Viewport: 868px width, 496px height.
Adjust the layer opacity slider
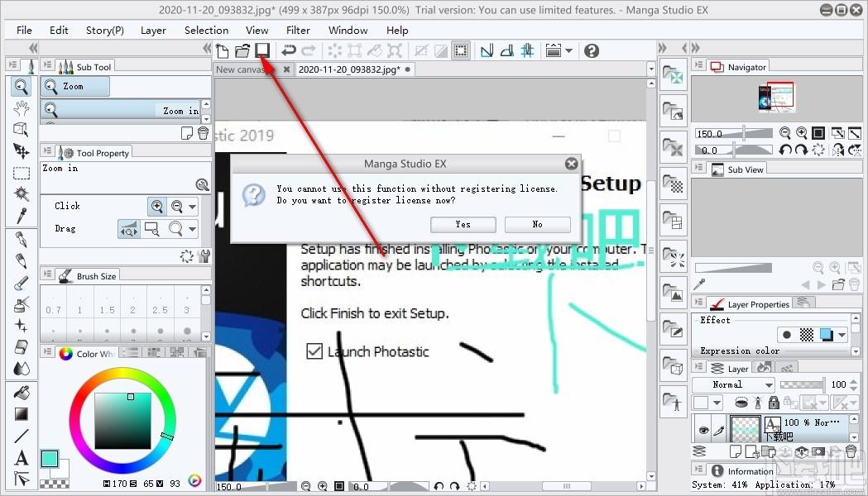802,384
